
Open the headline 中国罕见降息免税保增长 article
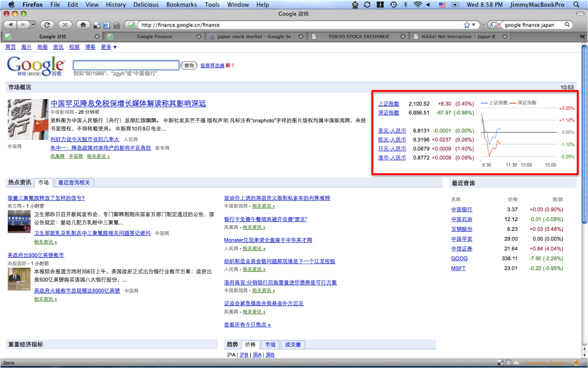click(128, 103)
